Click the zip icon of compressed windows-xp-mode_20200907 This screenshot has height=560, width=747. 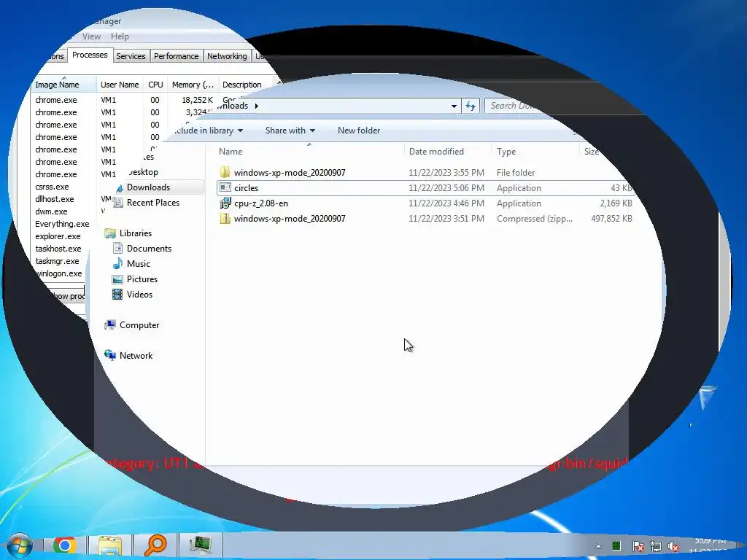[225, 219]
